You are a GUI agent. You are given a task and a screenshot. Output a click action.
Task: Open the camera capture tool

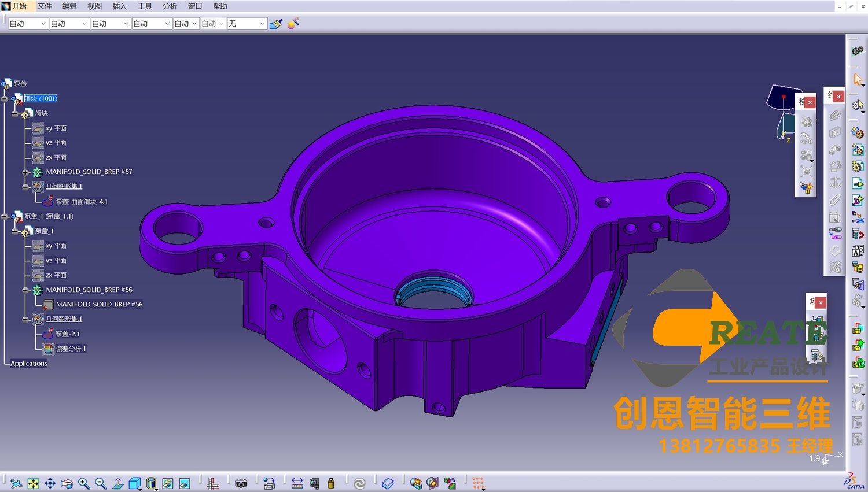(x=241, y=483)
